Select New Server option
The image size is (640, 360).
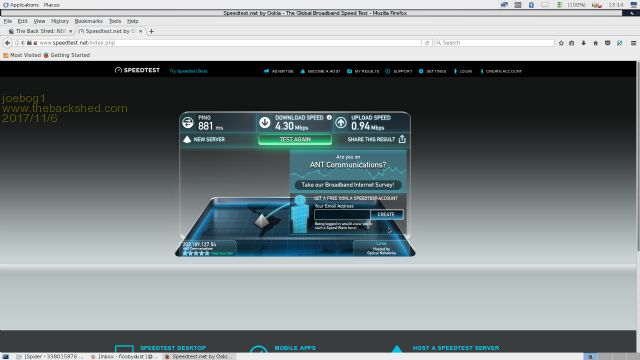point(204,140)
